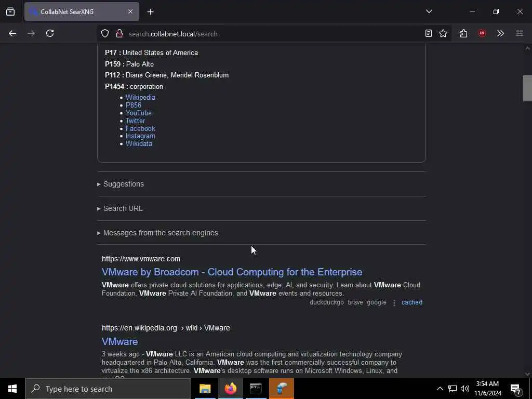This screenshot has height=399, width=532.
Task: Open a new browser tab
Action: (150, 12)
